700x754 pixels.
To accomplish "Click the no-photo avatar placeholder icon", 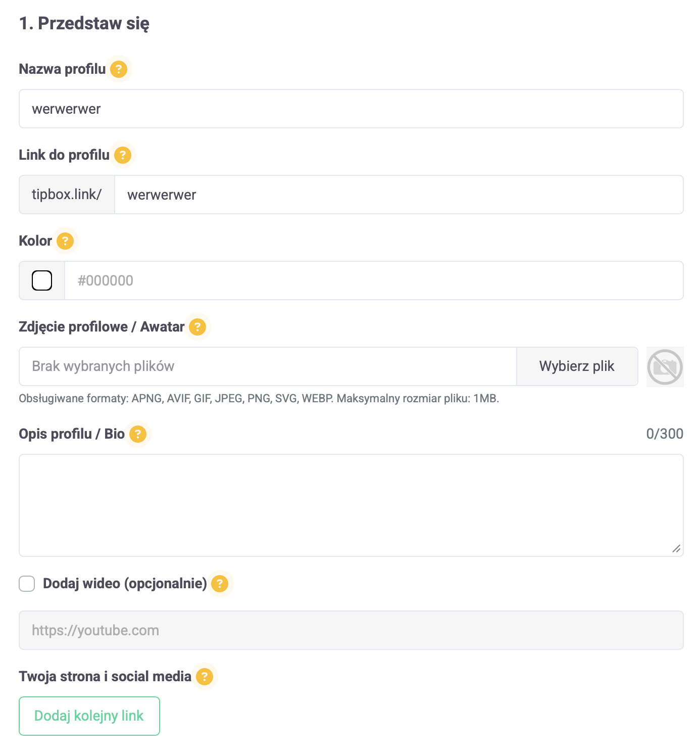I will pos(665,367).
